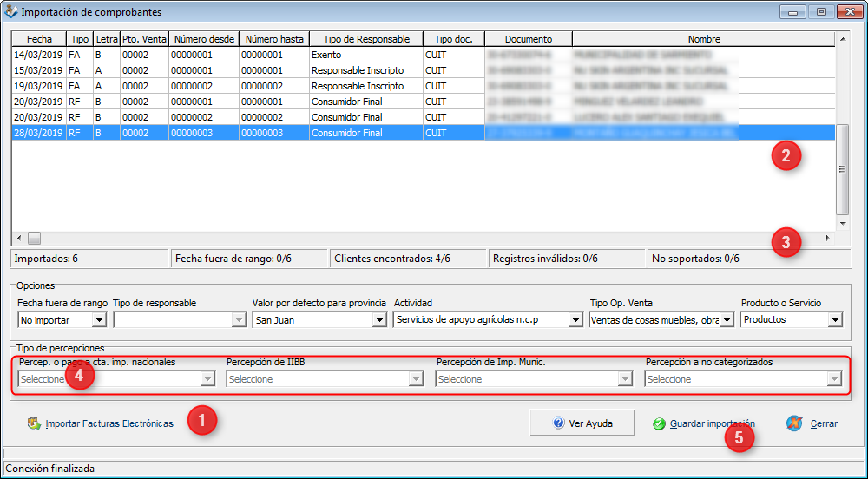Click the vertical scrollbar thumb in the table
This screenshot has height=479, width=868.
tap(842, 169)
